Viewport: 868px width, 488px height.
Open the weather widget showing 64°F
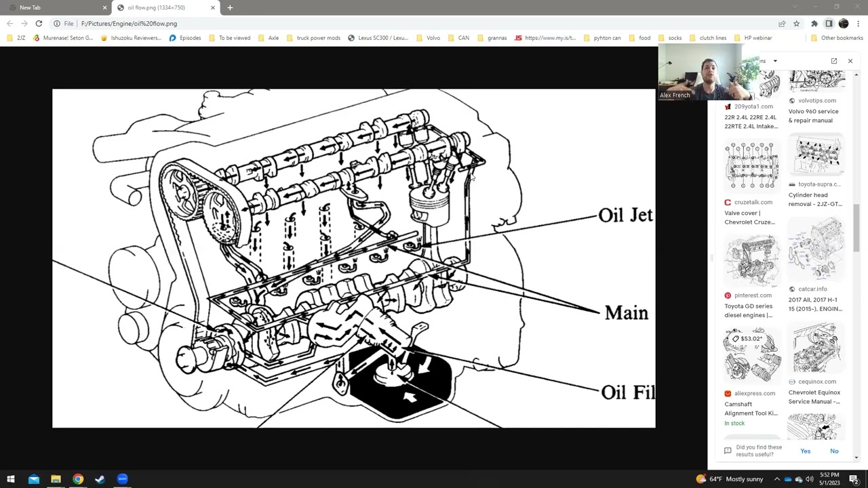[730, 479]
